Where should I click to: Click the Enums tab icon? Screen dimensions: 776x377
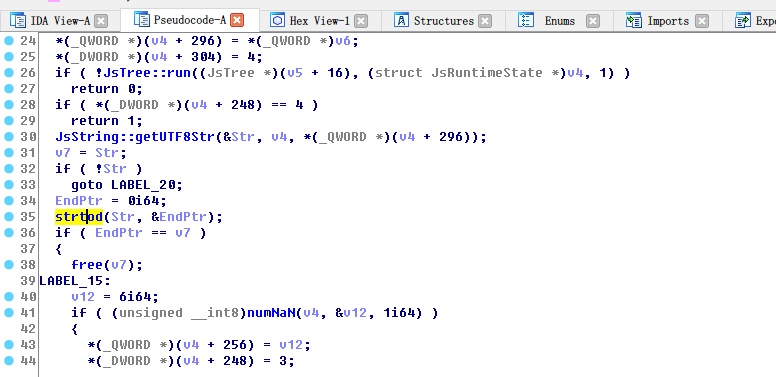pos(526,20)
